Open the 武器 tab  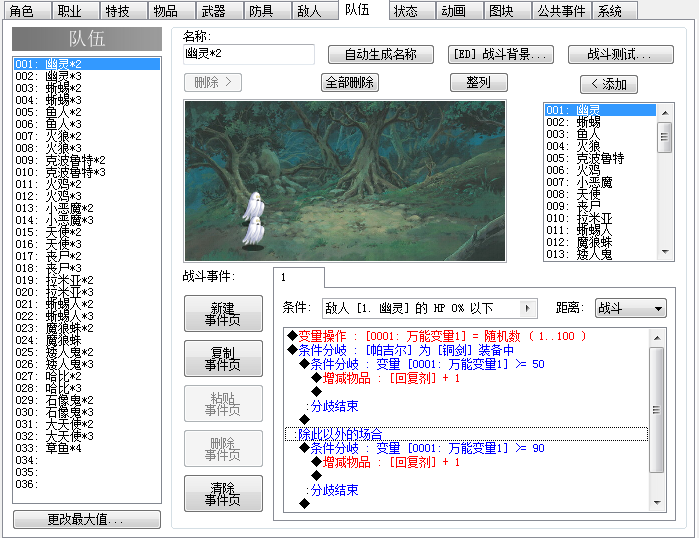[x=219, y=11]
